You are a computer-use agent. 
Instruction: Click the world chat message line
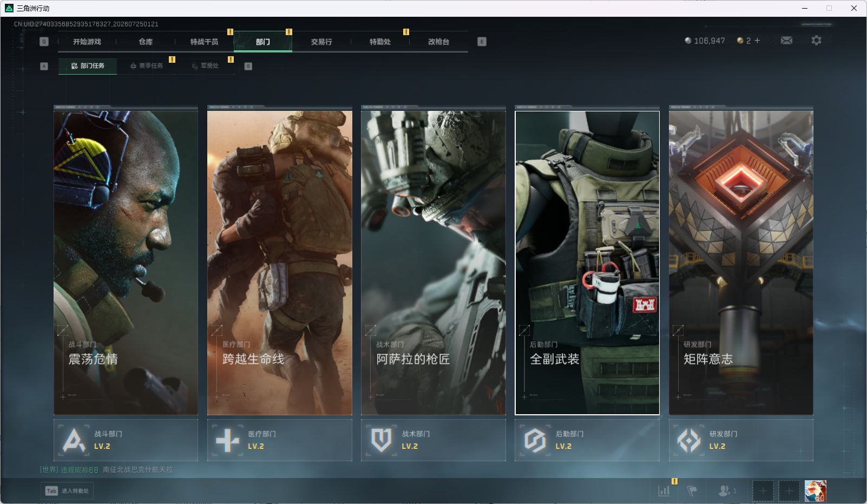107,470
